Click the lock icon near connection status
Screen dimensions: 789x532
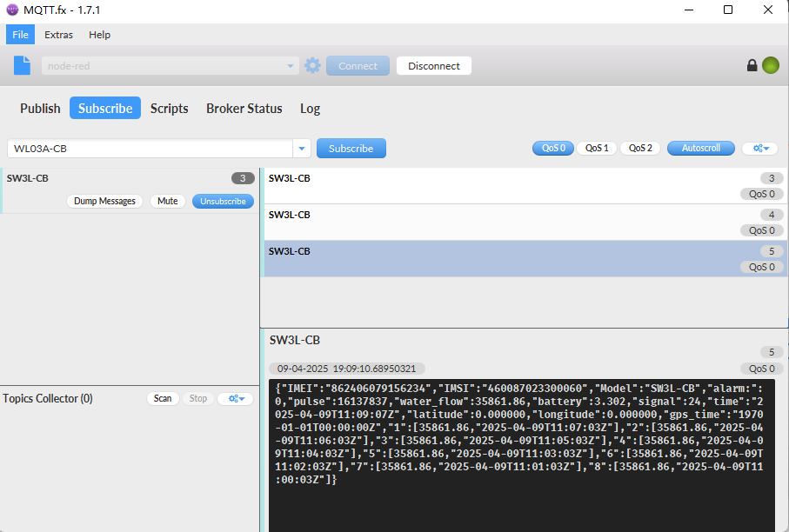click(752, 65)
